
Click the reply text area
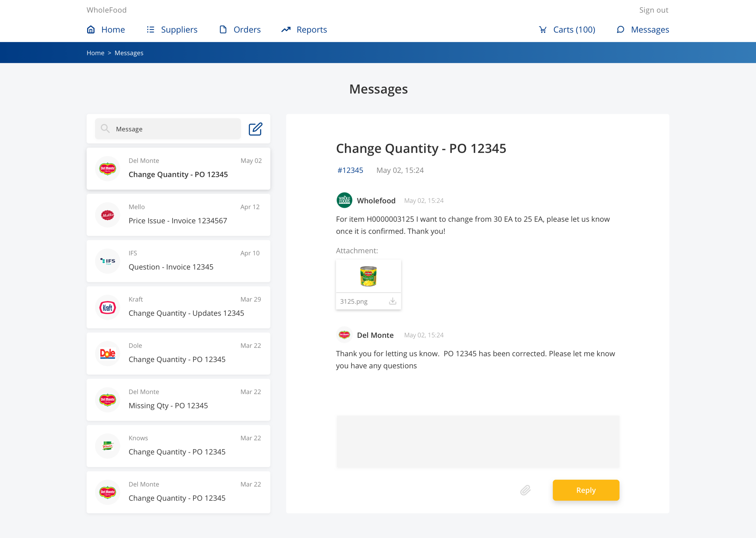point(477,441)
